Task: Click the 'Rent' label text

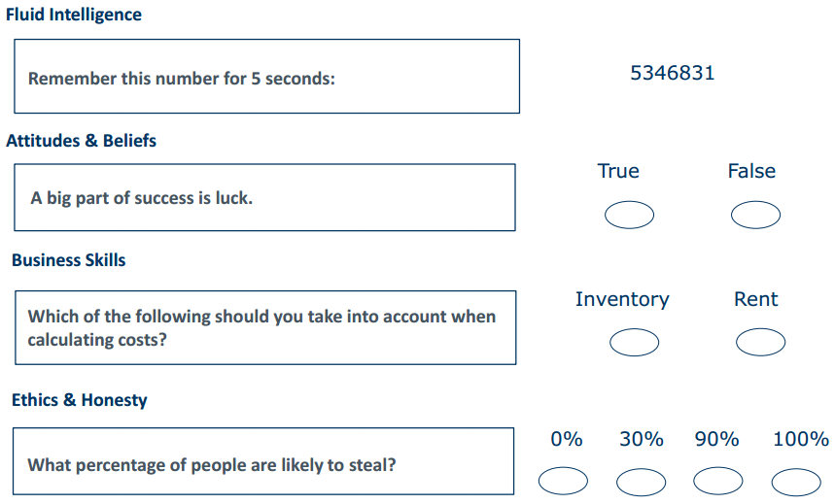Action: (756, 299)
